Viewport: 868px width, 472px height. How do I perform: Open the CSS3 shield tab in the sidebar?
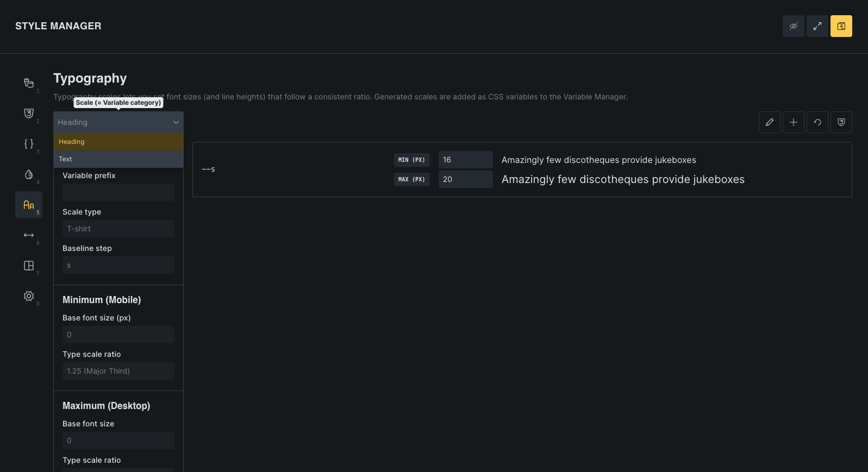click(x=29, y=114)
